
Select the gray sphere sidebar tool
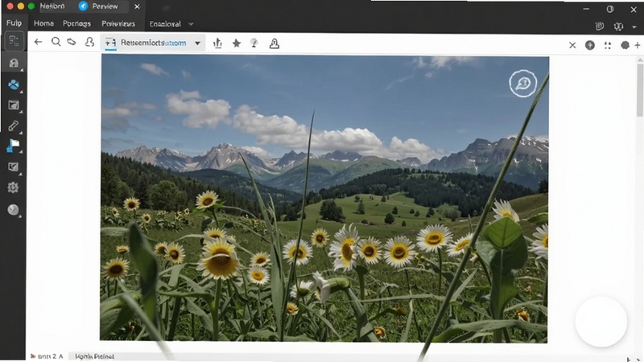[x=13, y=209]
